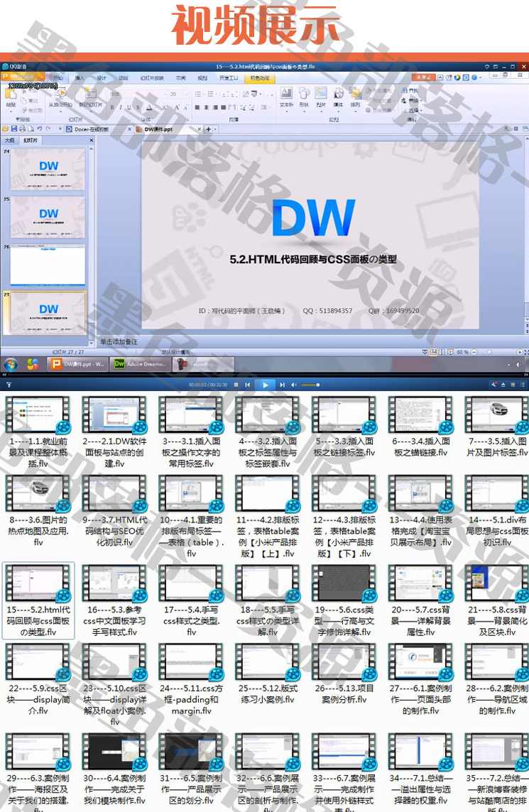
Task: Open file 16----5.3.参考css中文面板学习手写样式.flv
Action: [x=114, y=600]
